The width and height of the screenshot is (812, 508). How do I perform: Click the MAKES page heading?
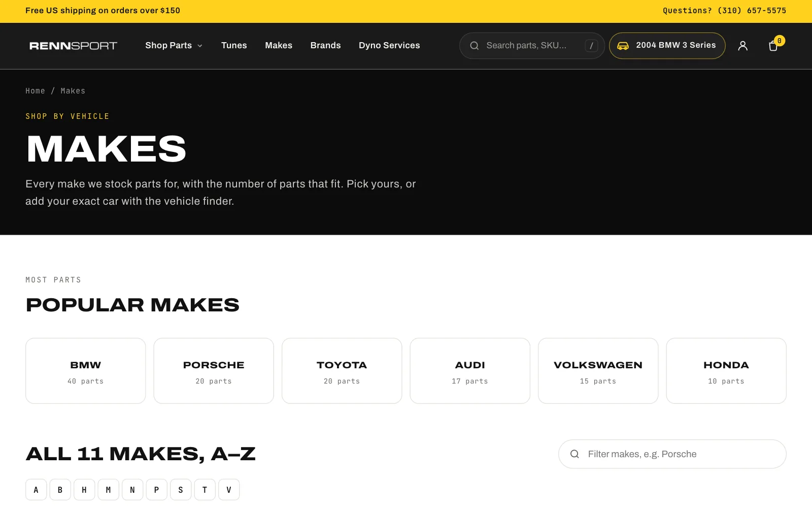point(106,149)
